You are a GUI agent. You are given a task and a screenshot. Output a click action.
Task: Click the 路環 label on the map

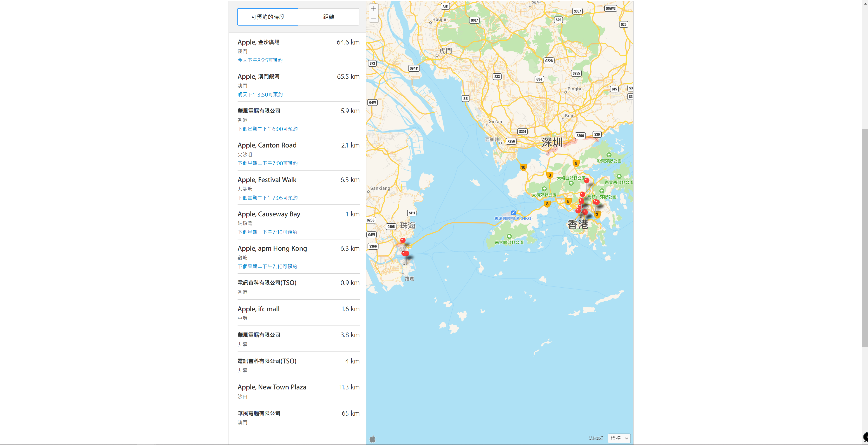(409, 279)
